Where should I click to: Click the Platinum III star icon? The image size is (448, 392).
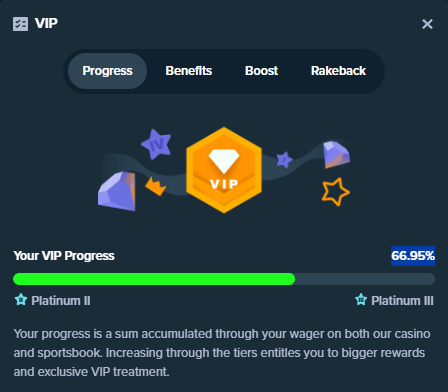[x=361, y=300]
